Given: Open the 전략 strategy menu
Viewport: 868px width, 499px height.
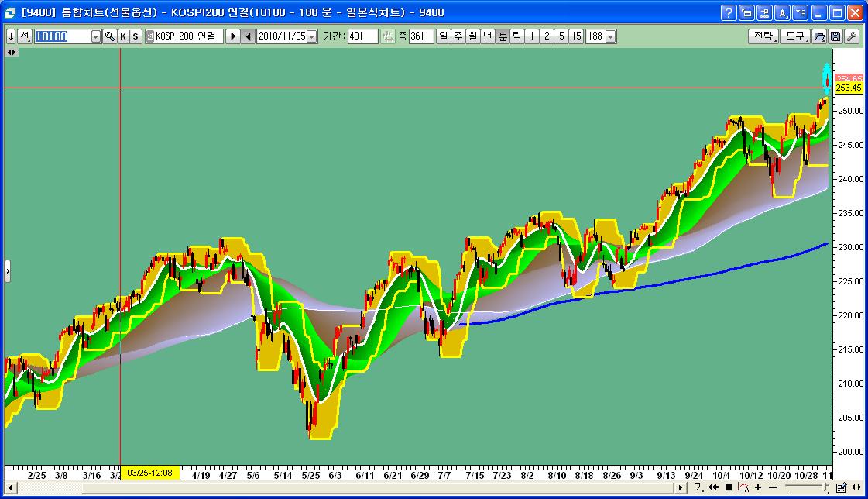Looking at the screenshot, I should (763, 36).
